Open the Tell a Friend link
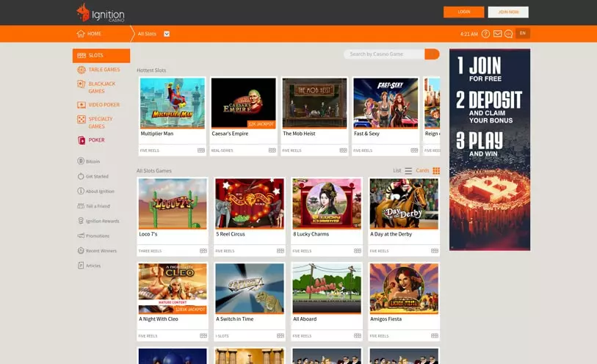 tap(98, 206)
